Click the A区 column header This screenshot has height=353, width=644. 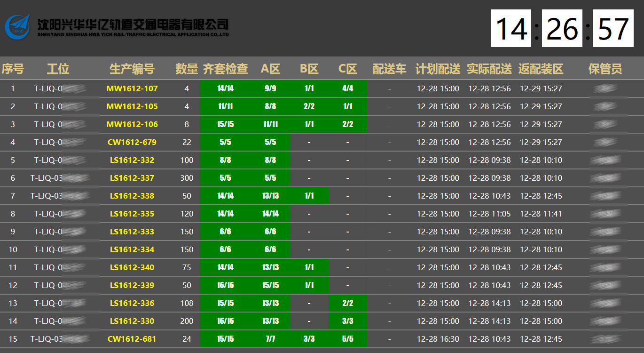pyautogui.click(x=270, y=69)
